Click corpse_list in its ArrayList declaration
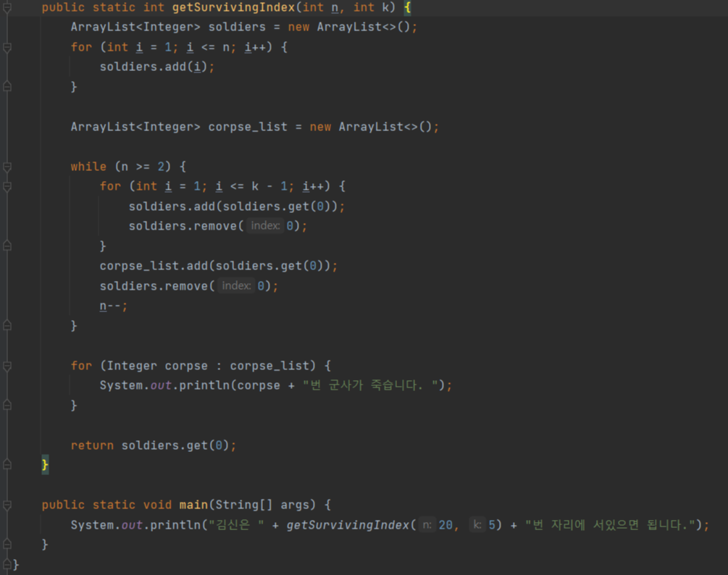This screenshot has height=575, width=728. (x=248, y=127)
